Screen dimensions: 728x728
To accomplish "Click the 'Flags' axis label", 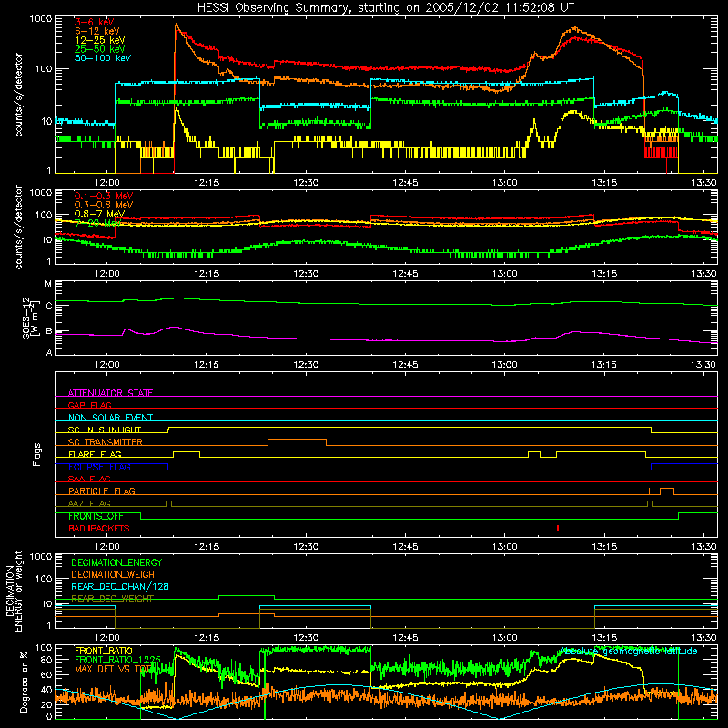I will coord(37,454).
